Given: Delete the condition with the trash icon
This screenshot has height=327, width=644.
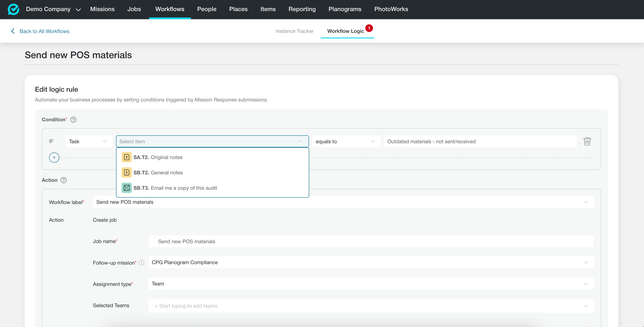Looking at the screenshot, I should coord(587,141).
